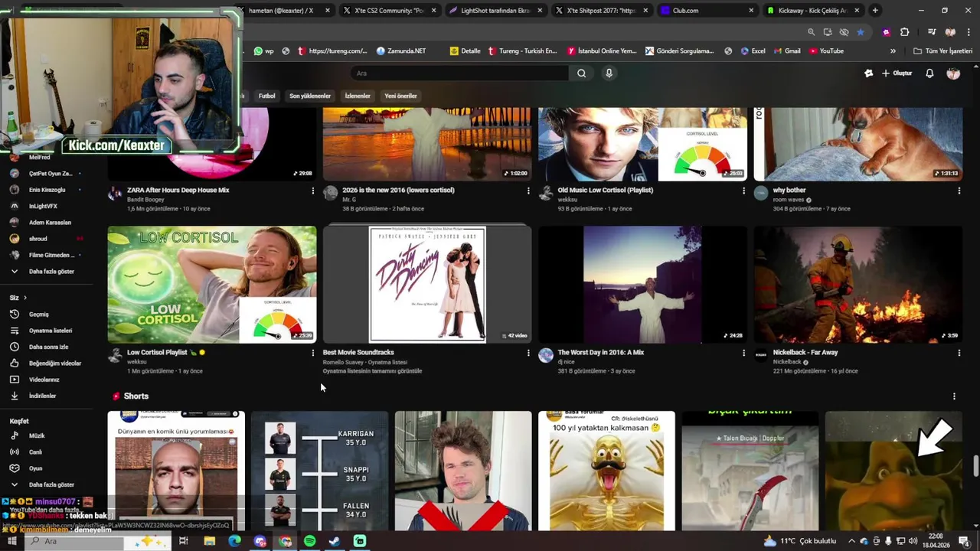Open Microsoft Edge from the taskbar
This screenshot has height=551, width=980.
click(x=234, y=541)
